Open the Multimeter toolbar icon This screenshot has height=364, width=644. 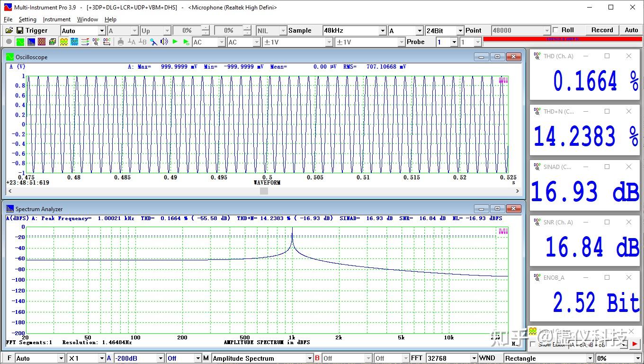[42, 42]
